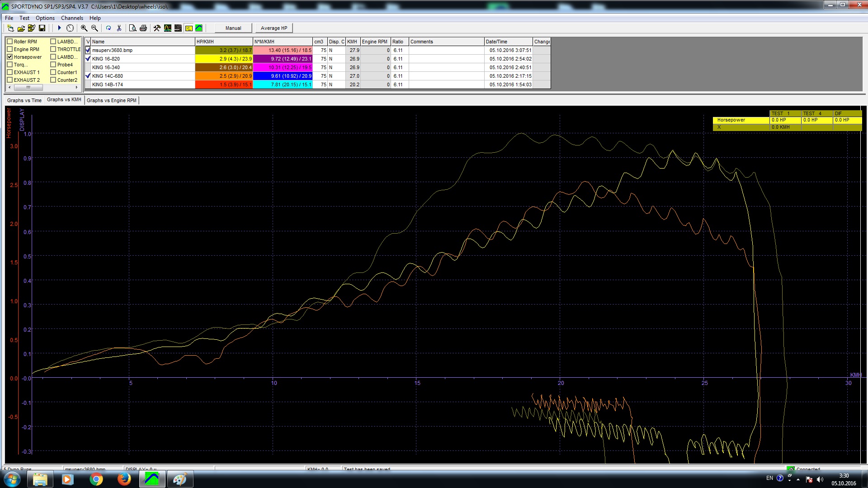This screenshot has width=868, height=488.
Task: Click the floppy disk save icon
Action: pyautogui.click(x=42, y=28)
